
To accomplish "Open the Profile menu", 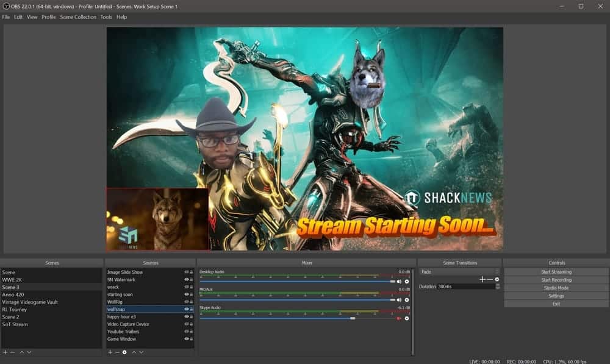I will click(x=49, y=17).
